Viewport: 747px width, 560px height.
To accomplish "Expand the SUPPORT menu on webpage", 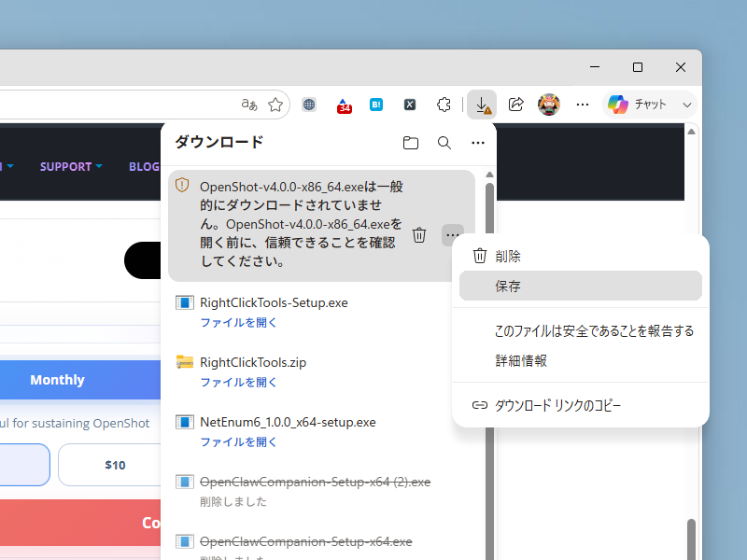I will tap(71, 167).
